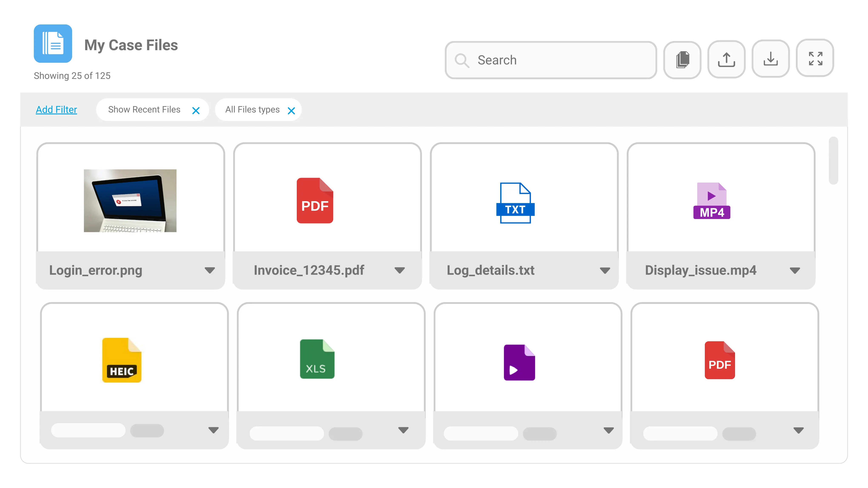Click the download icon button
Viewport: 868px width, 488px height.
pyautogui.click(x=770, y=59)
